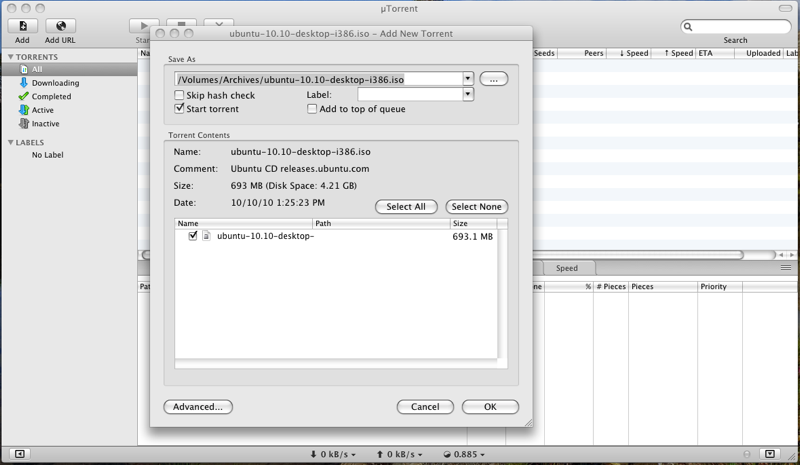The image size is (800, 465).
Task: Click the detail pane options lines icon
Action: (786, 267)
